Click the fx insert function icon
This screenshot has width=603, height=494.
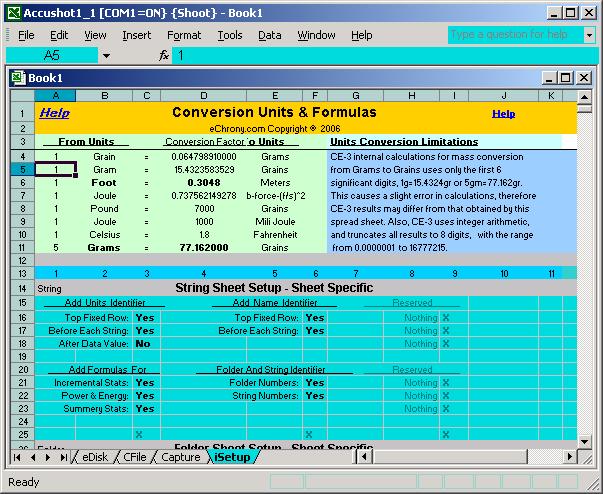click(x=164, y=56)
